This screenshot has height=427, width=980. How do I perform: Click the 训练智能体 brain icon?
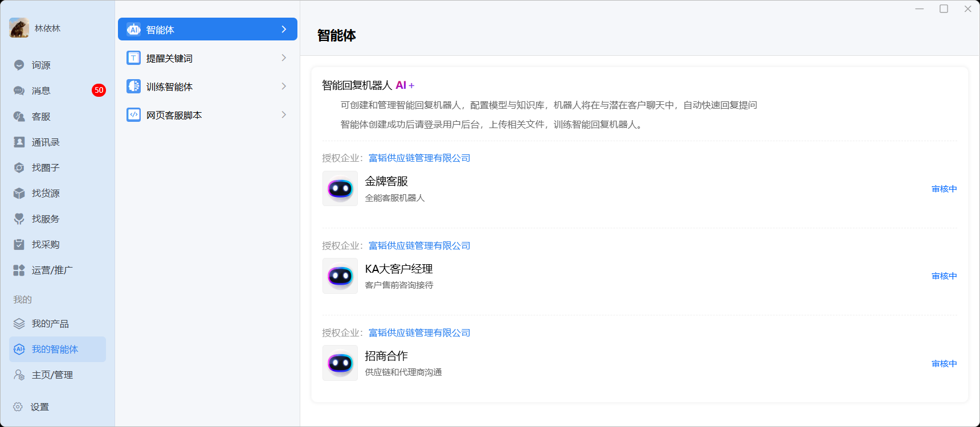tap(134, 87)
